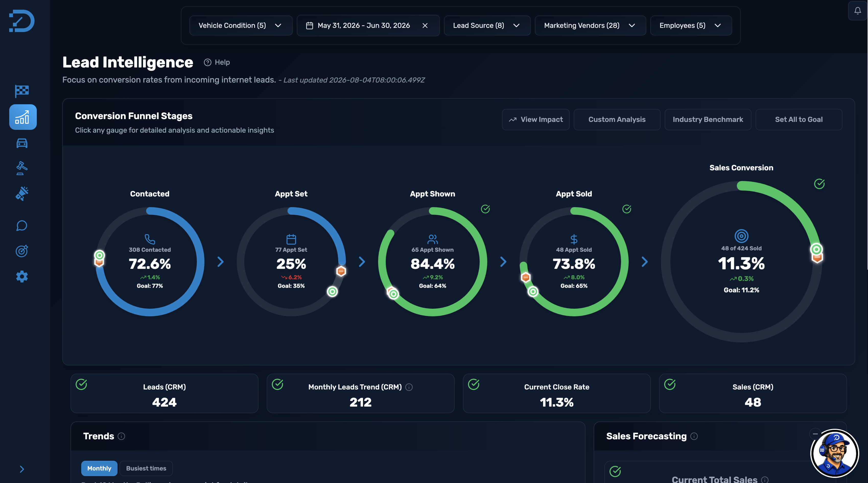This screenshot has width=868, height=483.
Task: Open the Sales Conversion 11.3% gauge details
Action: 741,261
